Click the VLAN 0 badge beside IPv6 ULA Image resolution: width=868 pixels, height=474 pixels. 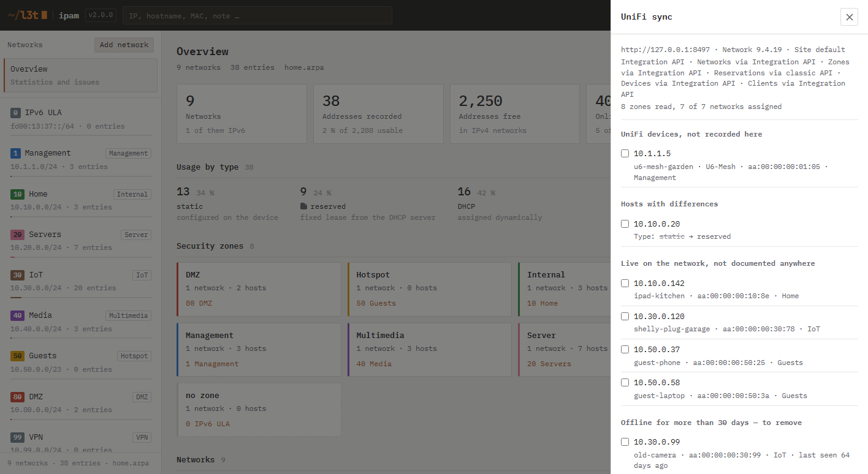[x=16, y=113]
